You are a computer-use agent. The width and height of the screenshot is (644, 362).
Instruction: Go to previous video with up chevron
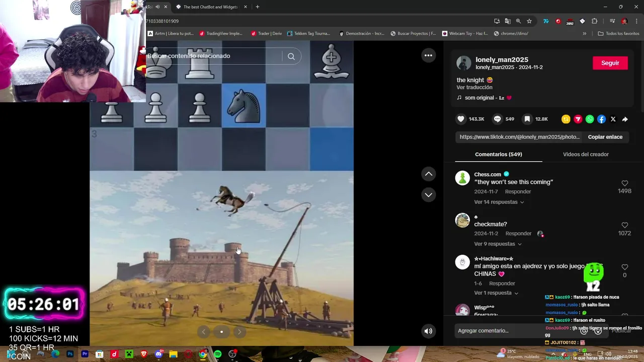tap(429, 173)
